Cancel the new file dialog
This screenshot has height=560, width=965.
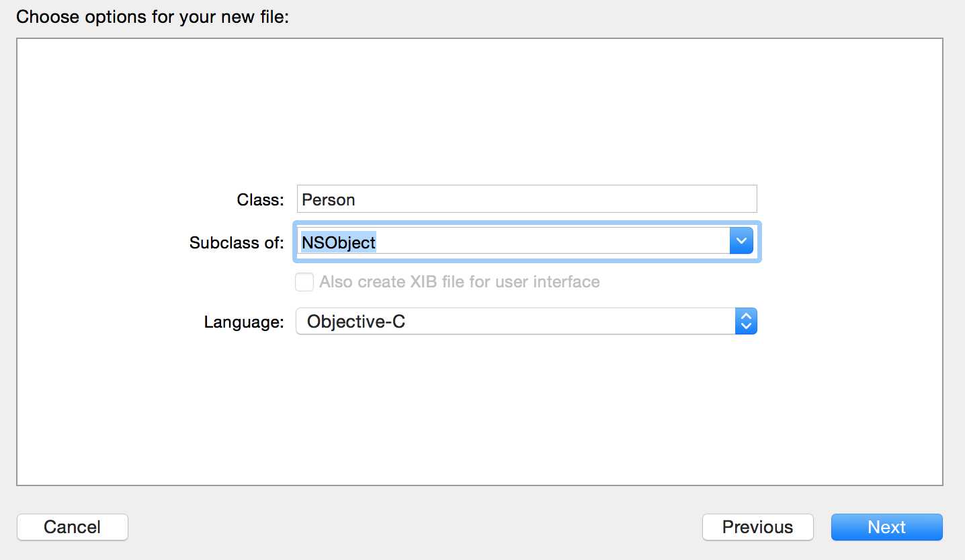pyautogui.click(x=72, y=527)
